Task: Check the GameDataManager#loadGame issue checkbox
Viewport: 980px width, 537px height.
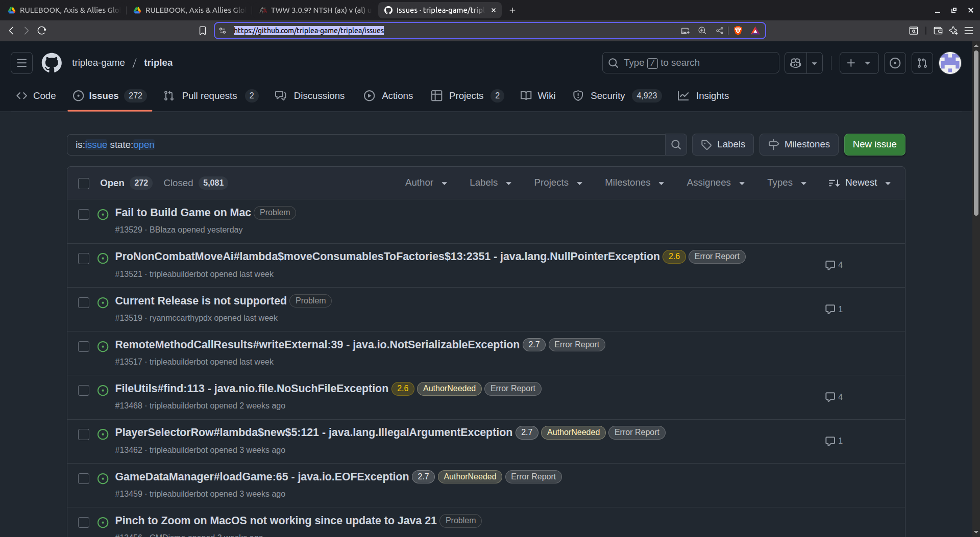Action: (x=84, y=478)
